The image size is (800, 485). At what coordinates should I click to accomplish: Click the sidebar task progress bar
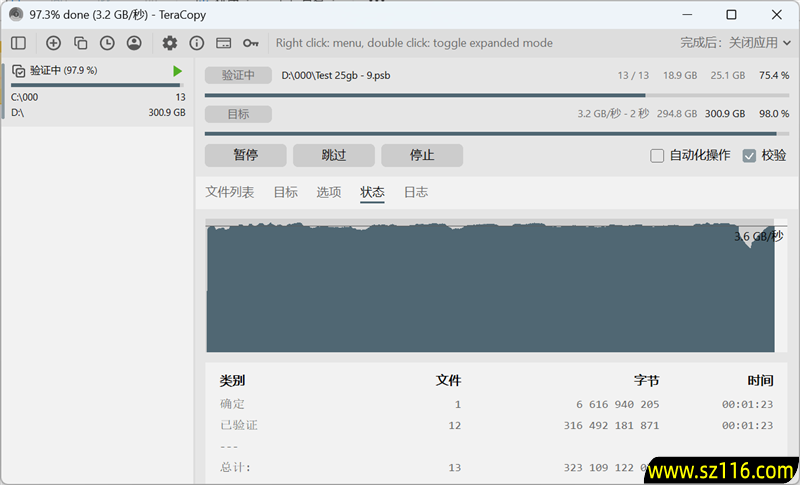click(97, 86)
